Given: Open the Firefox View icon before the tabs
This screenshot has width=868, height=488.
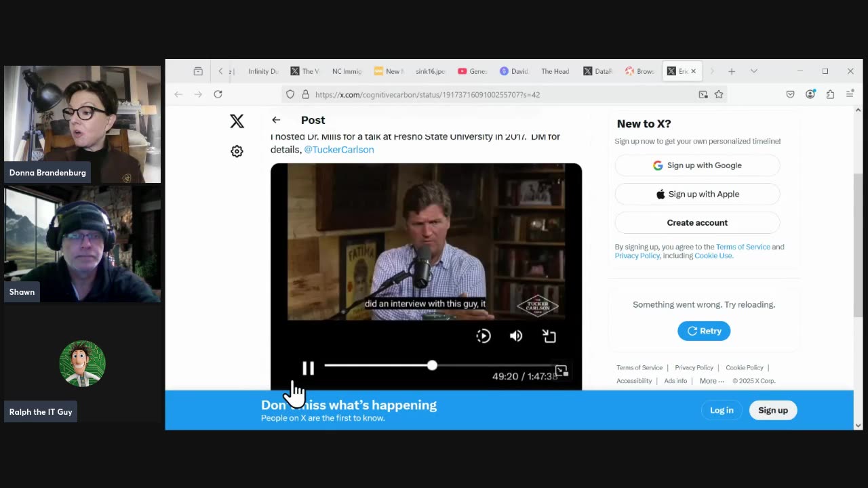Looking at the screenshot, I should pyautogui.click(x=198, y=71).
